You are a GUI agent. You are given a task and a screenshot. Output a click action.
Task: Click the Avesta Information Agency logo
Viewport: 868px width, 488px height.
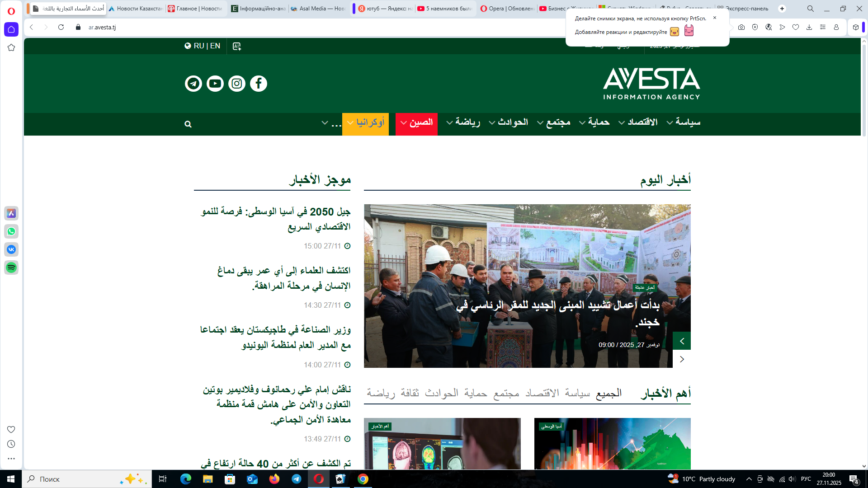[x=651, y=84]
